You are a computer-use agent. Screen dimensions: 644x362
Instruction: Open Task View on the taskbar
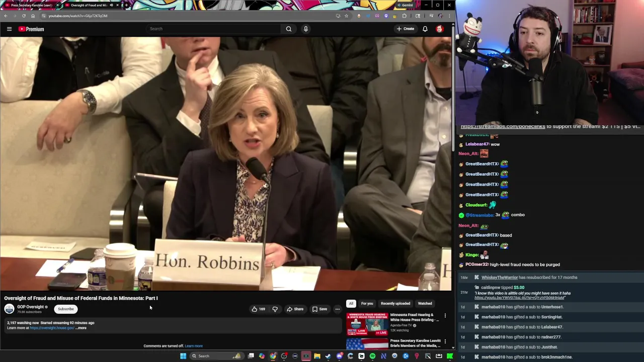point(251,356)
